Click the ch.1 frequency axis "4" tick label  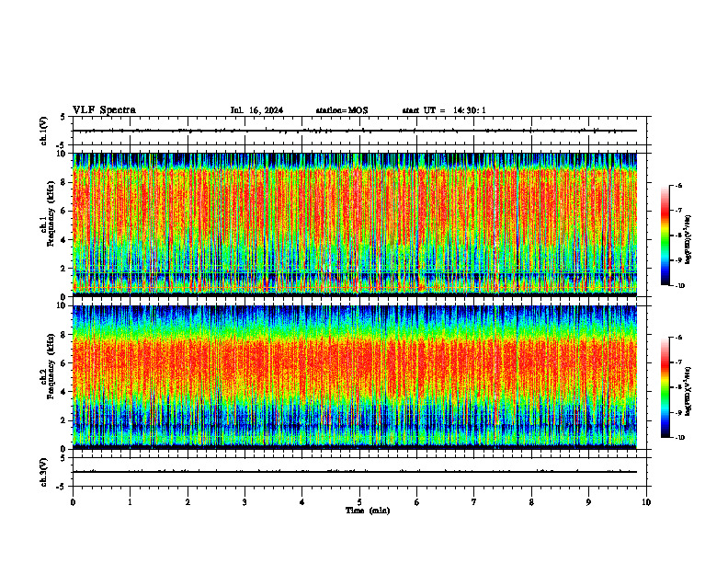point(64,240)
